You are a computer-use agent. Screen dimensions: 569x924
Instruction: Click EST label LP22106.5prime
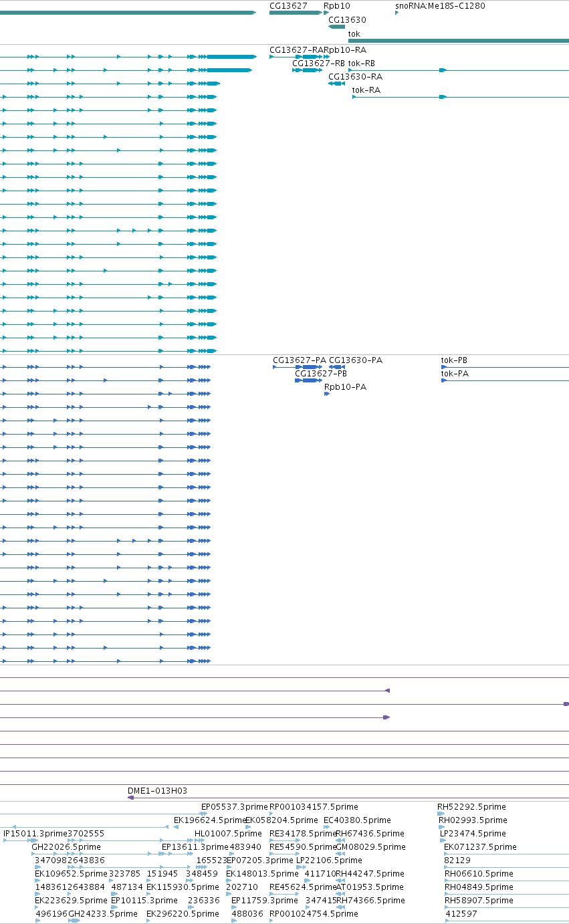[329, 860]
